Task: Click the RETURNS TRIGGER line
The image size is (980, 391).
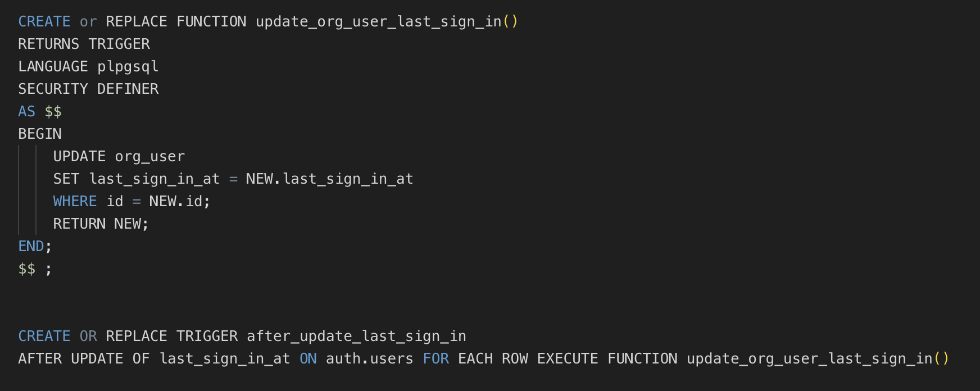Action: (84, 44)
